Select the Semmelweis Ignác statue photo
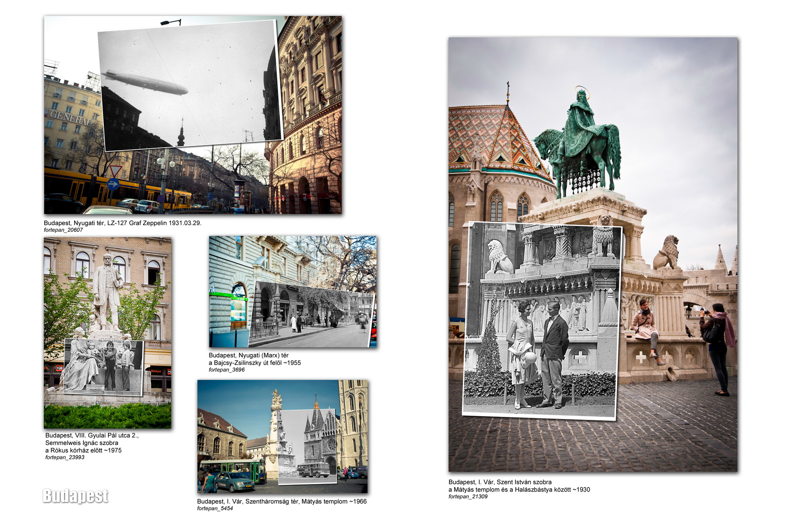This screenshot has height=532, width=786. coord(108,333)
